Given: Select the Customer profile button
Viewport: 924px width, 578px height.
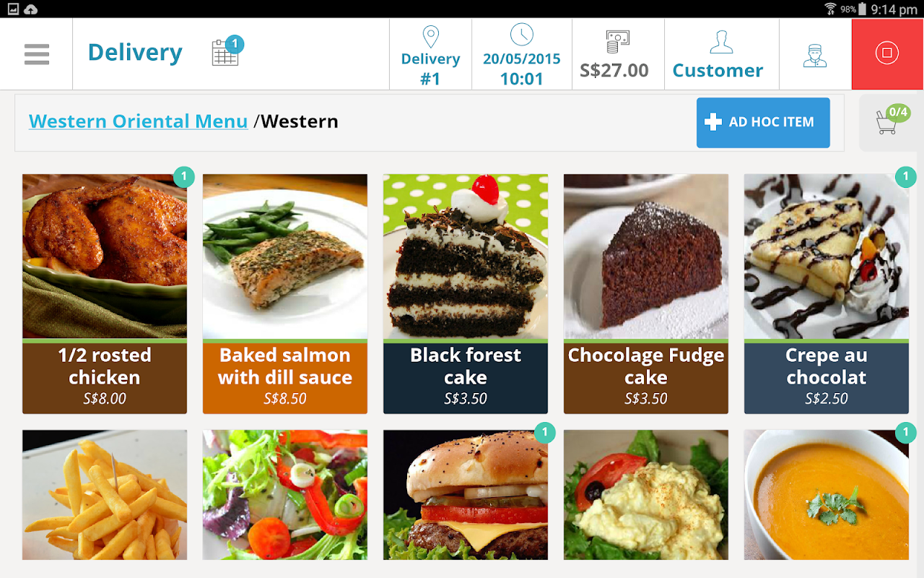Looking at the screenshot, I should tap(718, 54).
